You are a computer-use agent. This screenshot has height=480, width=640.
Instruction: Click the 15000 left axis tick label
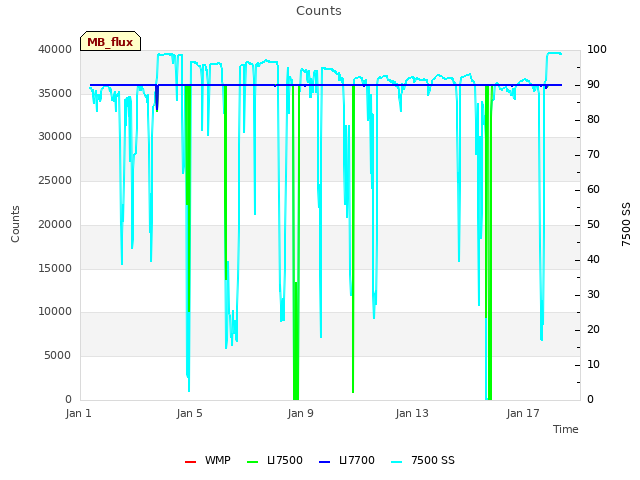click(55, 268)
